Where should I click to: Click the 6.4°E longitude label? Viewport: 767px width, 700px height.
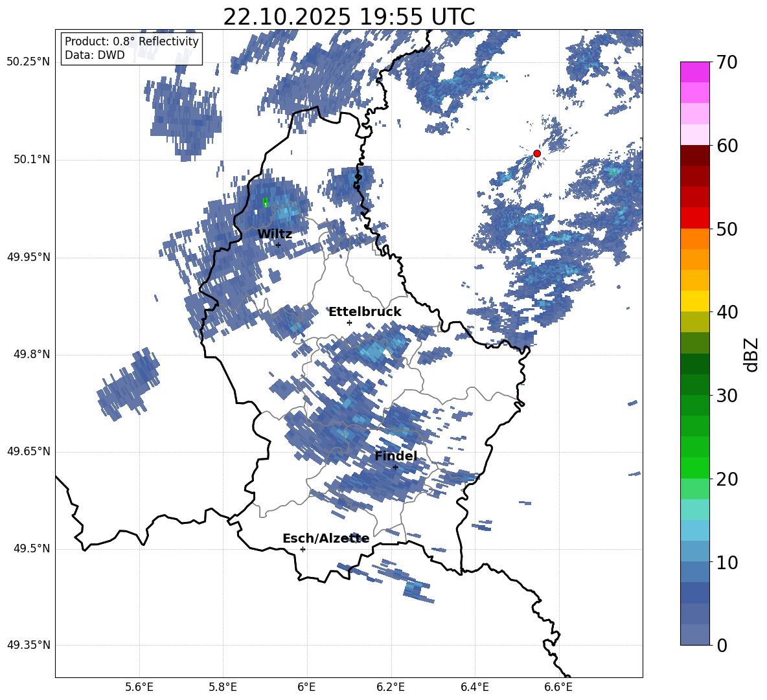[474, 688]
